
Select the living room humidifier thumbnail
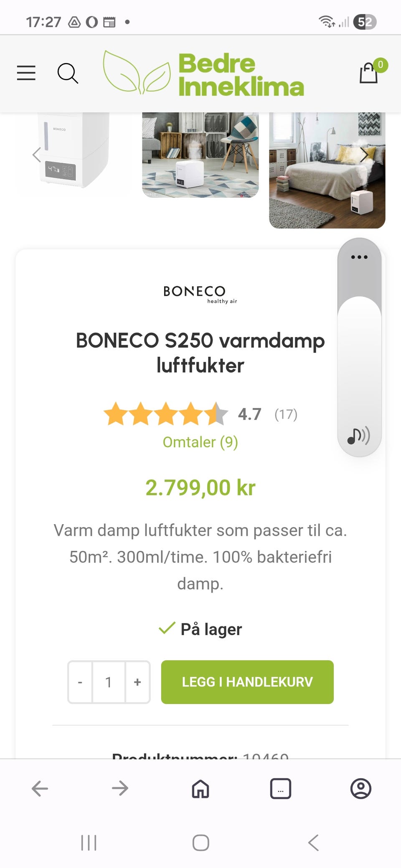pyautogui.click(x=200, y=155)
